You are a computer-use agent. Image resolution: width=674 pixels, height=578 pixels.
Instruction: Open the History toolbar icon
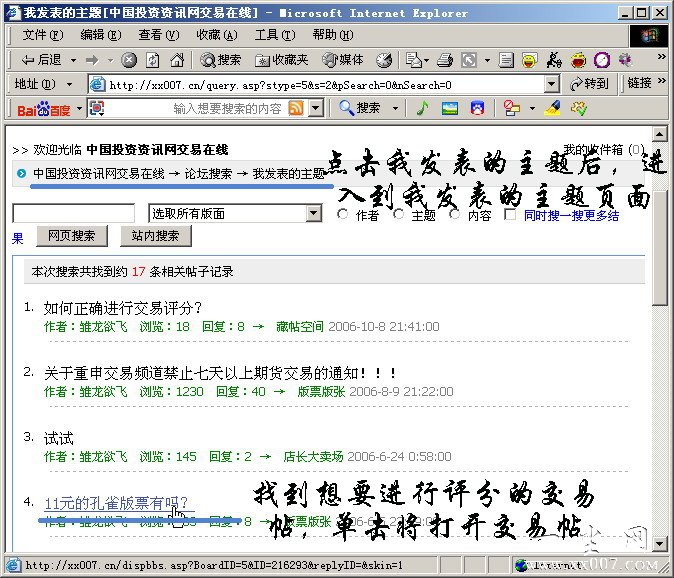tap(384, 60)
